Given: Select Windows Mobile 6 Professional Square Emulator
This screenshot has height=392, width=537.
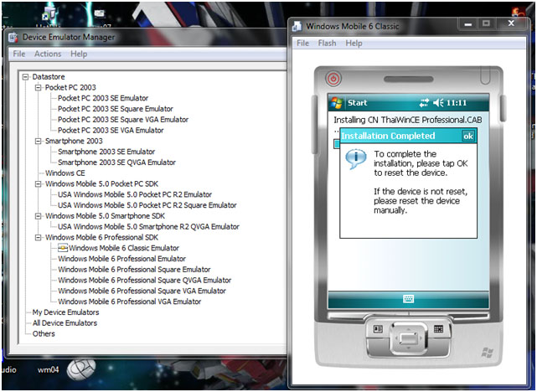Looking at the screenshot, I should click(134, 270).
